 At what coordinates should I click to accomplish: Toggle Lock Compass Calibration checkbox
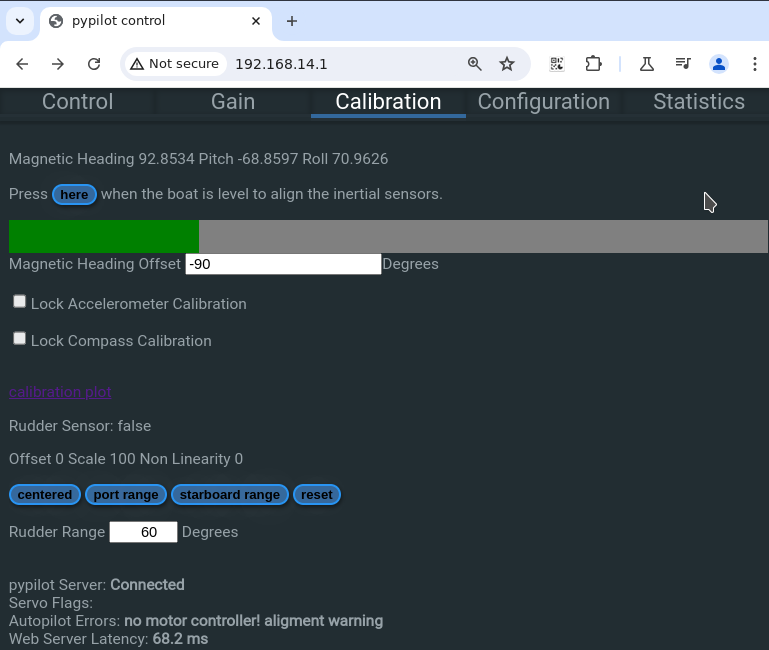tap(20, 339)
